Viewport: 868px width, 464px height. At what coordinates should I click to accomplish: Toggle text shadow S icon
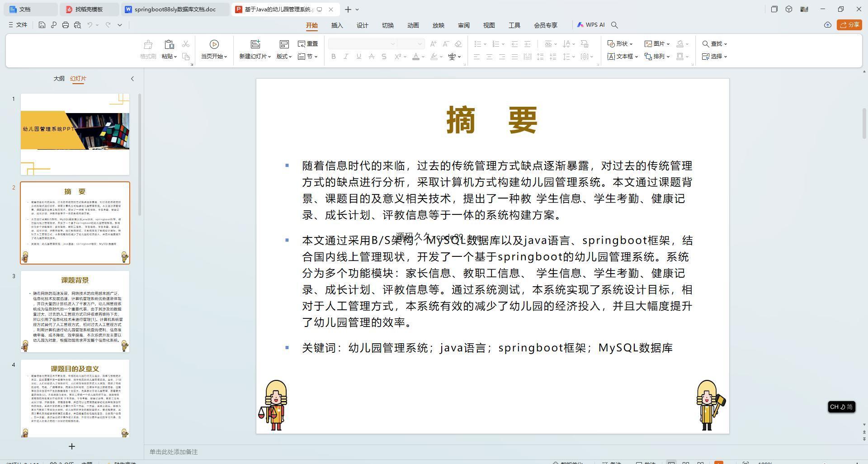384,57
